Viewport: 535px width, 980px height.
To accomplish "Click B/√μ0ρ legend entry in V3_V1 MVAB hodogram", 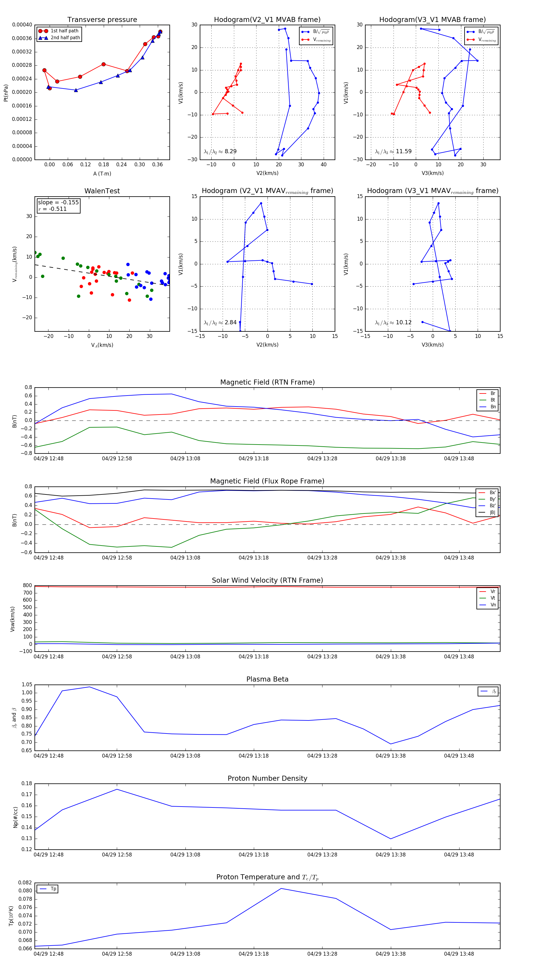I will [481, 32].
